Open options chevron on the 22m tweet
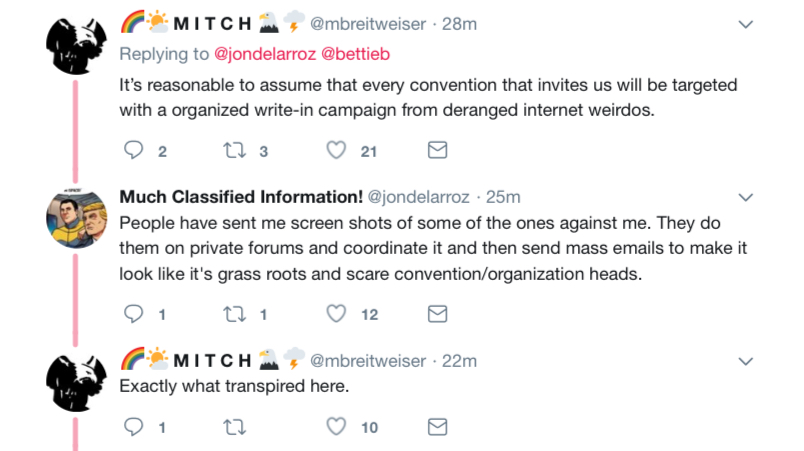Screen dimensions: 804x451 (746, 361)
